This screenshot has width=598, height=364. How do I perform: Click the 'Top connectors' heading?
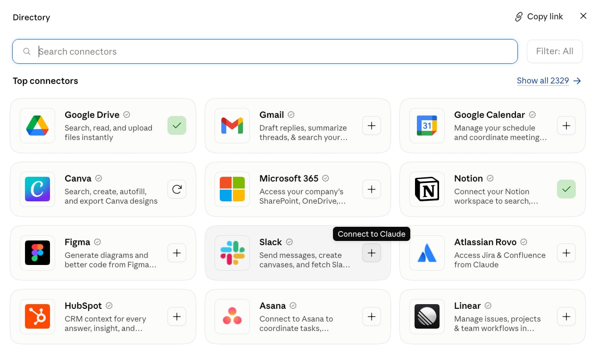(x=45, y=81)
